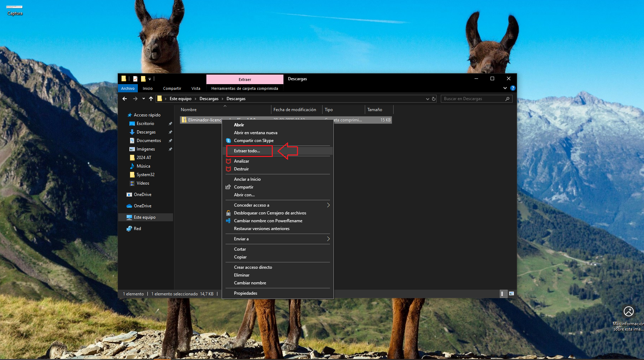
Task: Go back with the left arrow button
Action: [125, 99]
